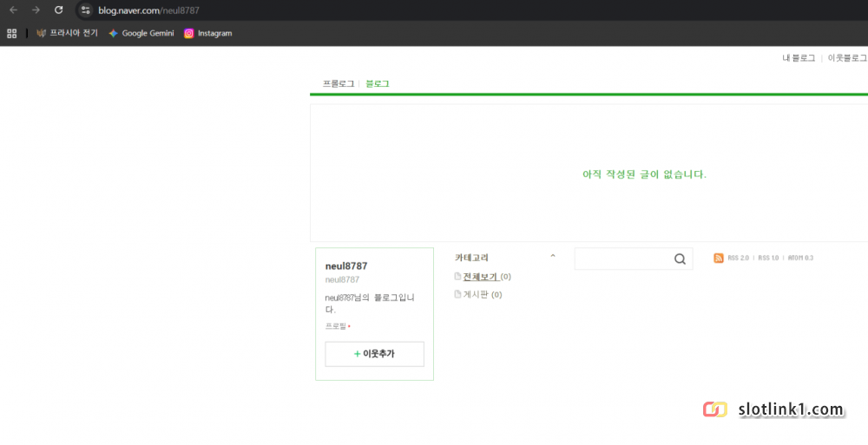The width and height of the screenshot is (868, 445).
Task: Select 전체보기 in the category list
Action: 480,277
